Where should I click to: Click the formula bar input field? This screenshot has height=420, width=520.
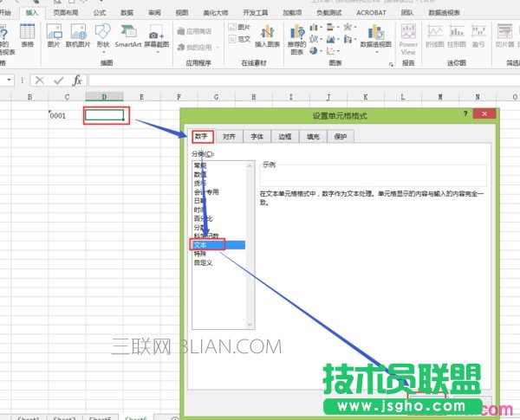coord(304,81)
